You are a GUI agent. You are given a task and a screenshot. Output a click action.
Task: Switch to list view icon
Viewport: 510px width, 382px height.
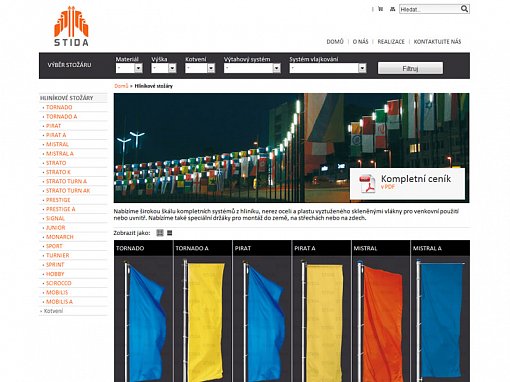coord(169,233)
